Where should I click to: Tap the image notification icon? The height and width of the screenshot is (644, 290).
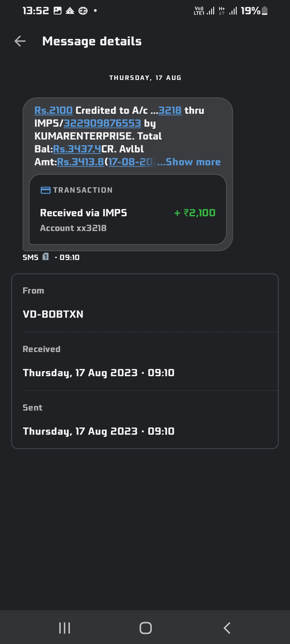pos(57,11)
